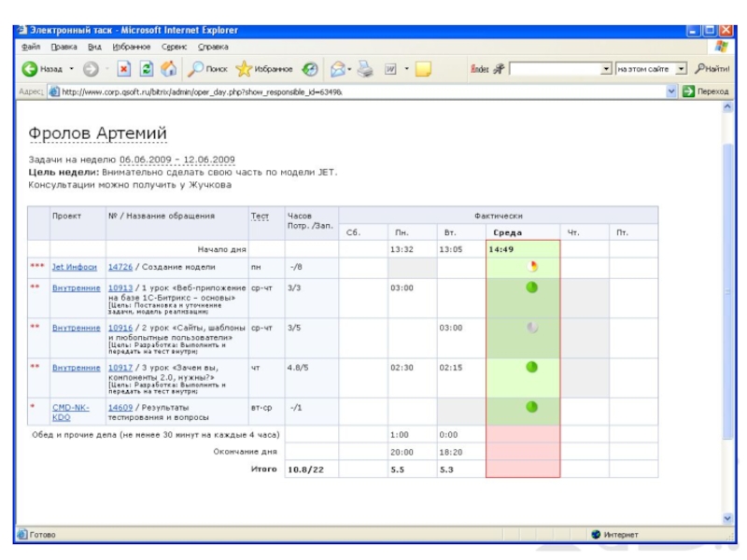Screen dimensions: 747x560
Task: Go to the Home page icon
Action: coord(168,69)
